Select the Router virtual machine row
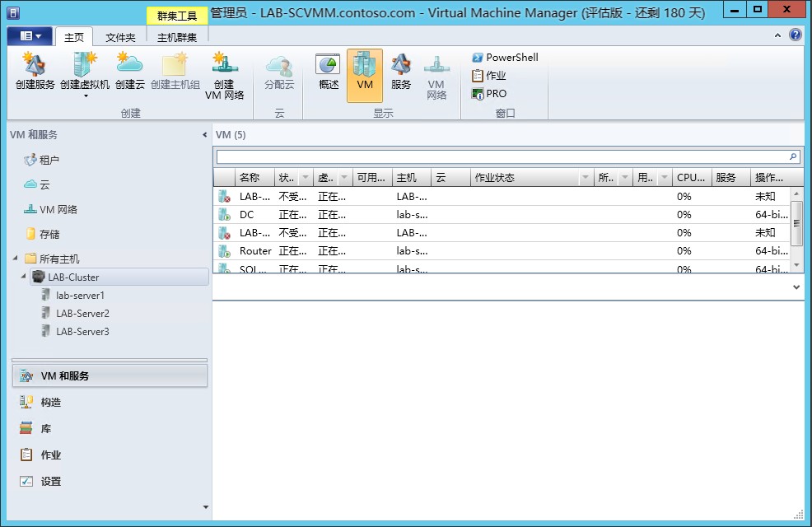 tap(502, 251)
